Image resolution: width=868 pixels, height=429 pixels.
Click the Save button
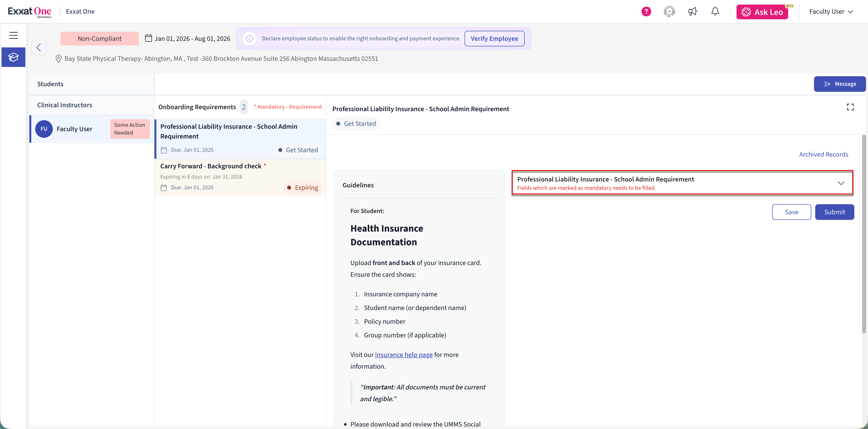[791, 212]
